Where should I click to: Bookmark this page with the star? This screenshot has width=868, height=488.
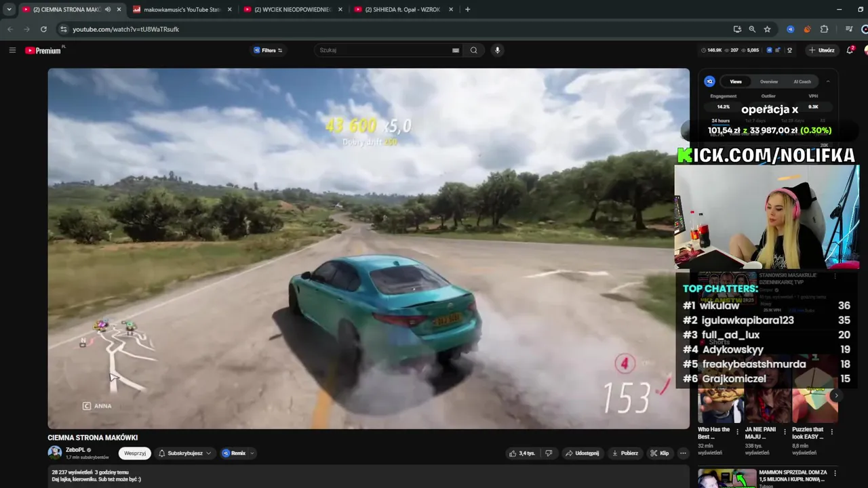coord(767,29)
